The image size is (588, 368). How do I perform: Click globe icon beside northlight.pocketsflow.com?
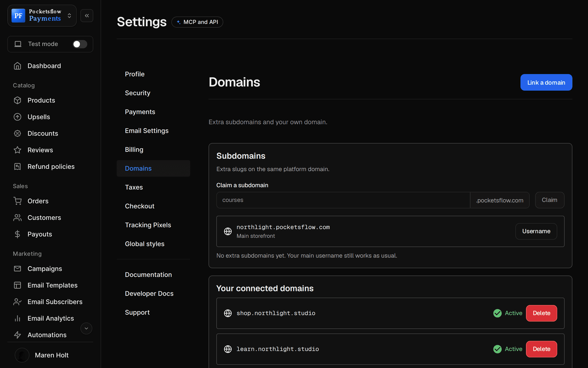pyautogui.click(x=228, y=231)
